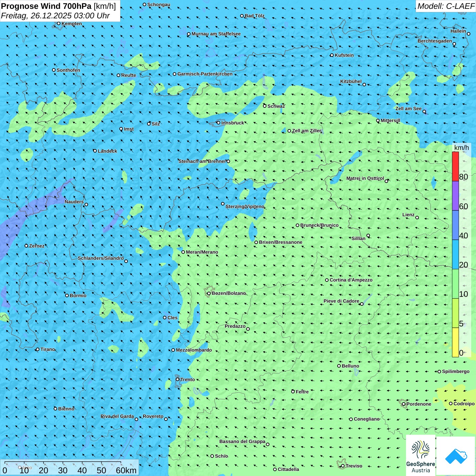Click the 'Matrei in Osttirol' label

coord(365,178)
